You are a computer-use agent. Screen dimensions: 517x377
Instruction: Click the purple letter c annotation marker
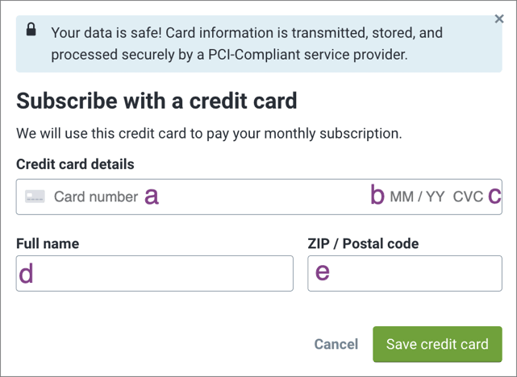pos(495,196)
